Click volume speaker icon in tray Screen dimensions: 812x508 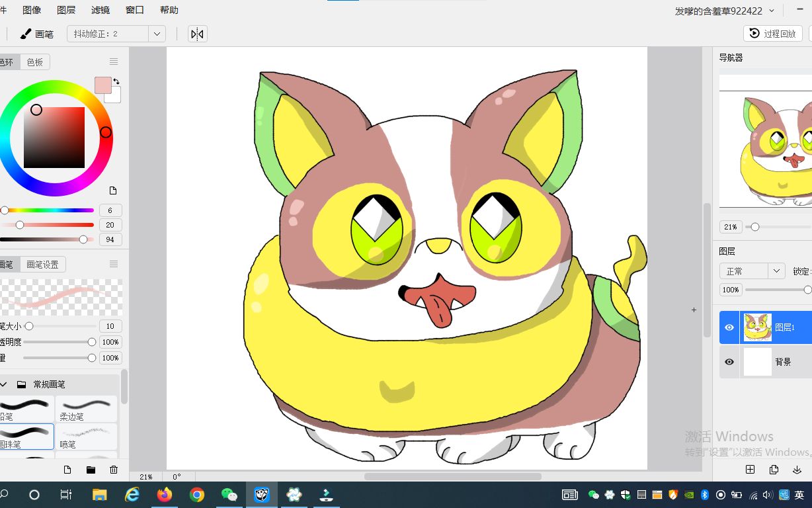768,495
